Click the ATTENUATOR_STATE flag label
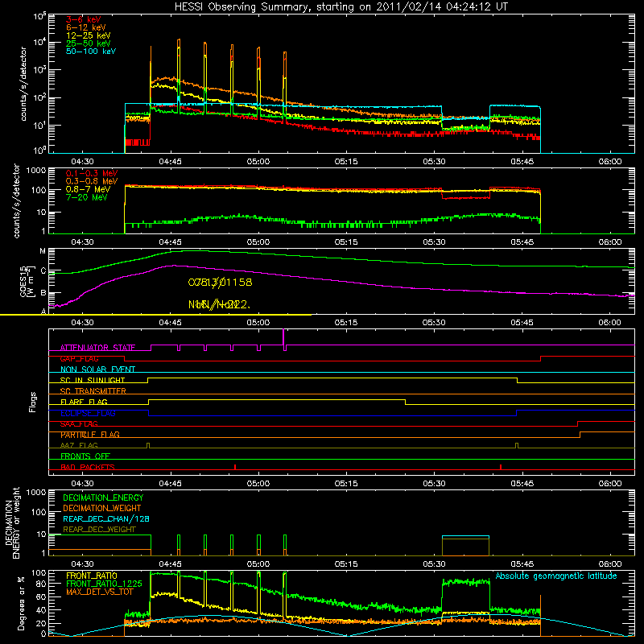 click(97, 348)
